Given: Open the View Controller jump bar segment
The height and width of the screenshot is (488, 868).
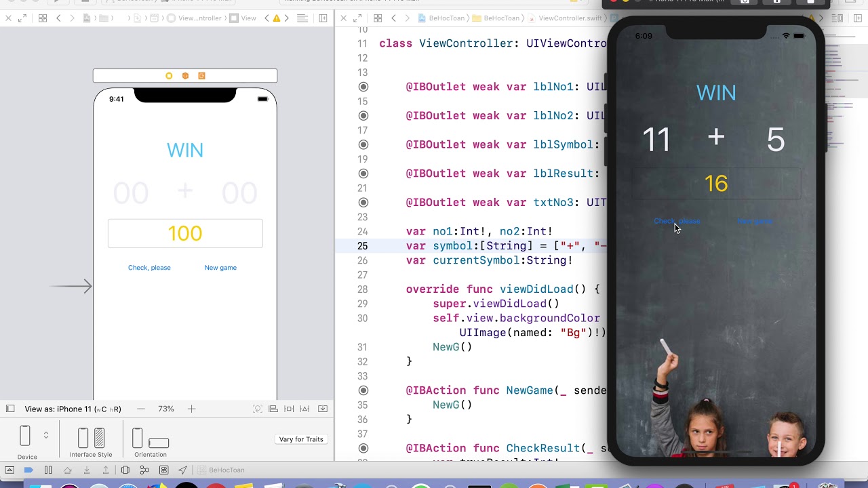Looking at the screenshot, I should 193,18.
